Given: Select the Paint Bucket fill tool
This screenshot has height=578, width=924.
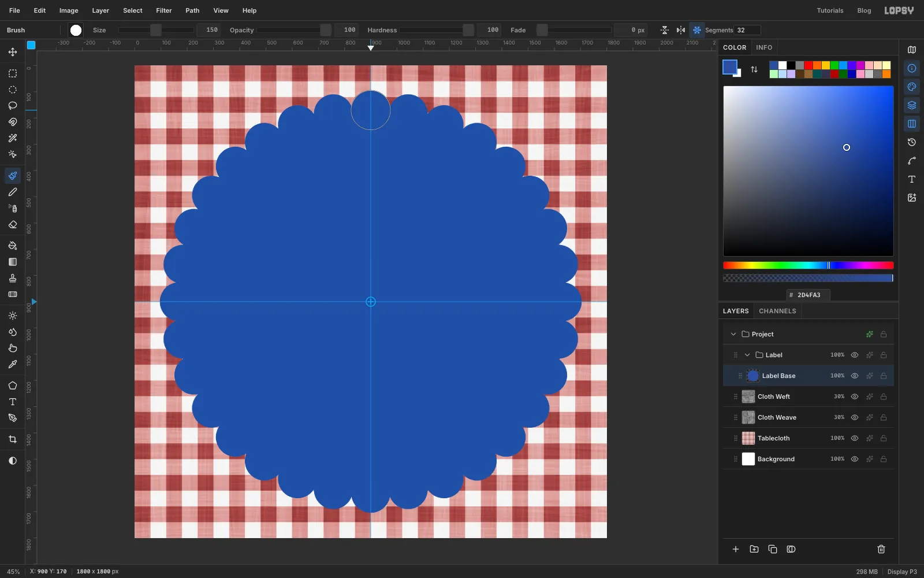Looking at the screenshot, I should click(x=12, y=246).
